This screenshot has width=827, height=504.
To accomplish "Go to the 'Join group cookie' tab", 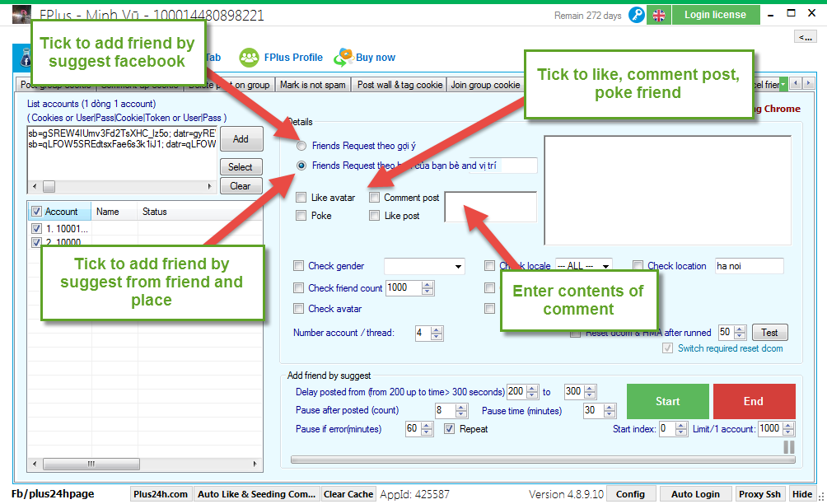I will [485, 85].
